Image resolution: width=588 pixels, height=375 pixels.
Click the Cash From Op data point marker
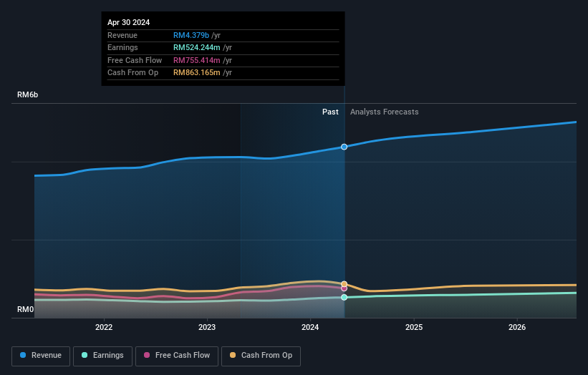[x=344, y=284]
